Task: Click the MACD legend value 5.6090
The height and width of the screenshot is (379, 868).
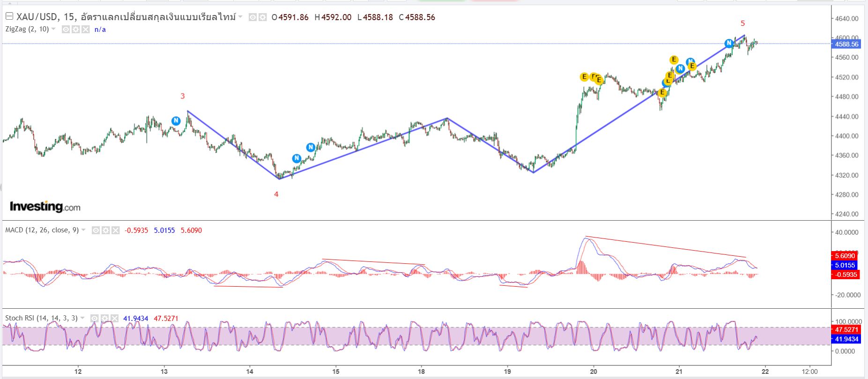Action: point(191,230)
